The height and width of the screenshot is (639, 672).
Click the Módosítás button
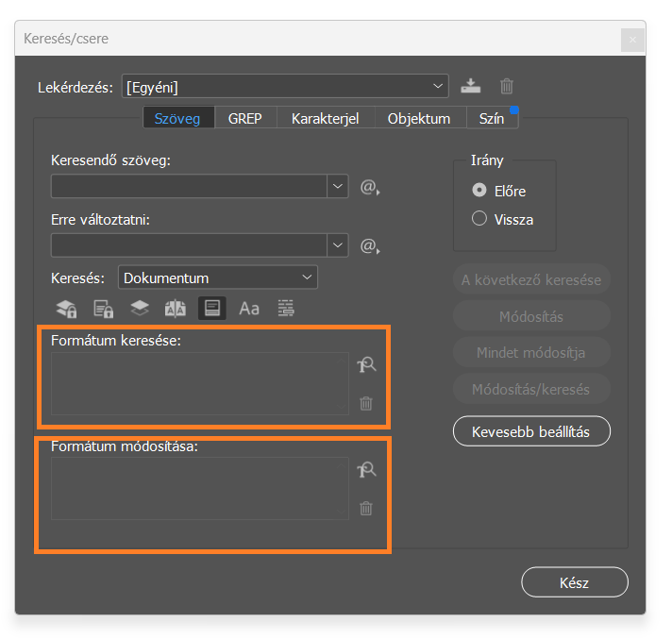pos(531,316)
